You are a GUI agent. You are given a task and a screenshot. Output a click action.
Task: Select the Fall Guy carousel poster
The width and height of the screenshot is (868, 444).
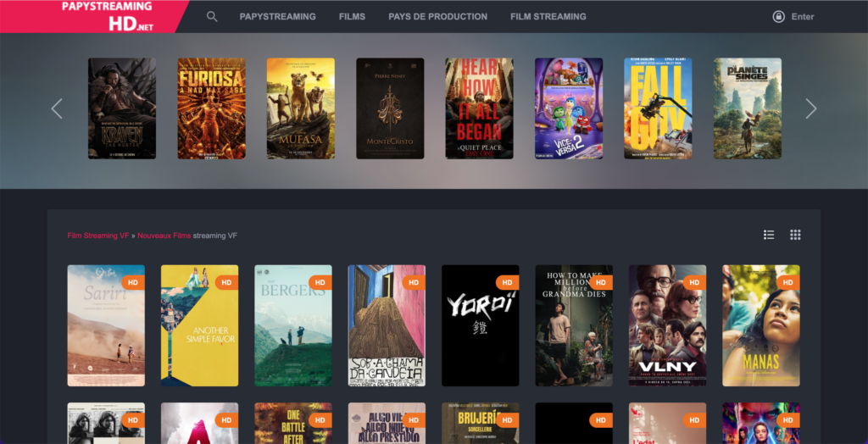(658, 108)
